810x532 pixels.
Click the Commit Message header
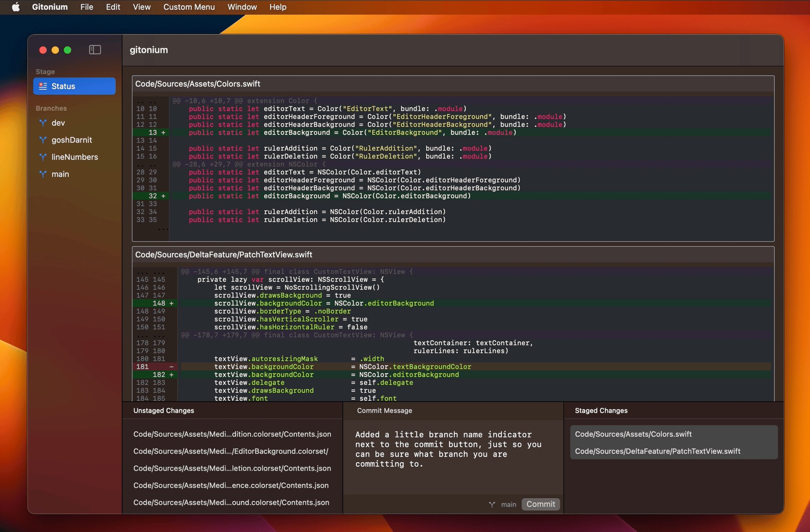384,410
